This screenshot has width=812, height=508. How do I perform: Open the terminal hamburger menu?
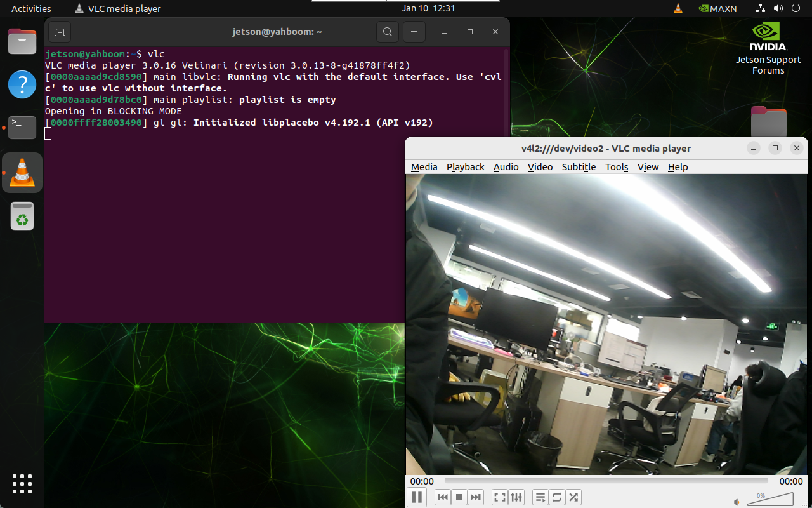coord(414,32)
